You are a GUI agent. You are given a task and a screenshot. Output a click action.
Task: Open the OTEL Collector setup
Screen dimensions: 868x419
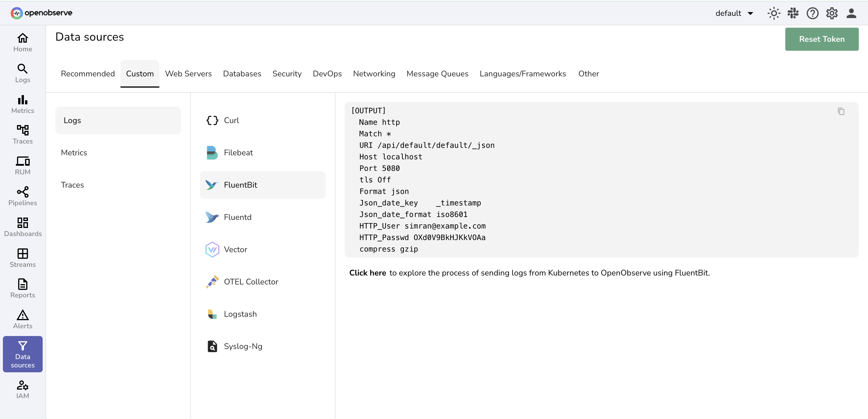tap(251, 282)
